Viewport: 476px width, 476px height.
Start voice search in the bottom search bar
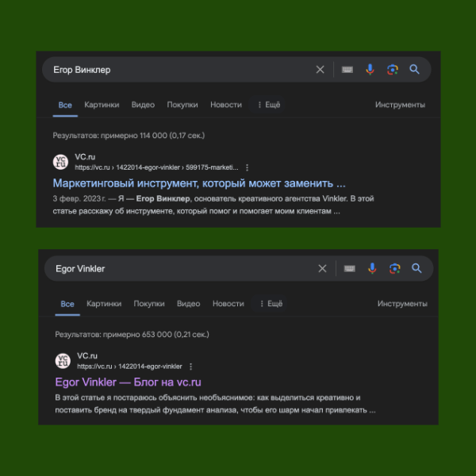[372, 269]
